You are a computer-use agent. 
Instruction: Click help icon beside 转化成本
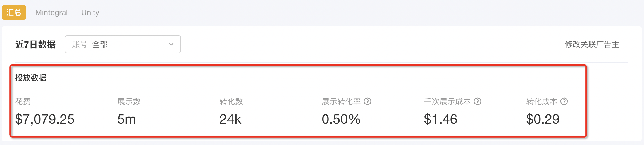(564, 101)
